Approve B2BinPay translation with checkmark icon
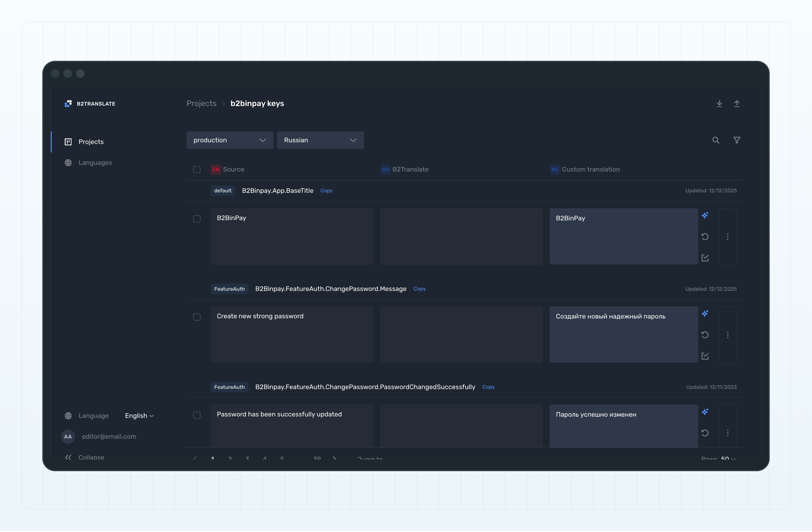812x532 pixels. point(705,258)
